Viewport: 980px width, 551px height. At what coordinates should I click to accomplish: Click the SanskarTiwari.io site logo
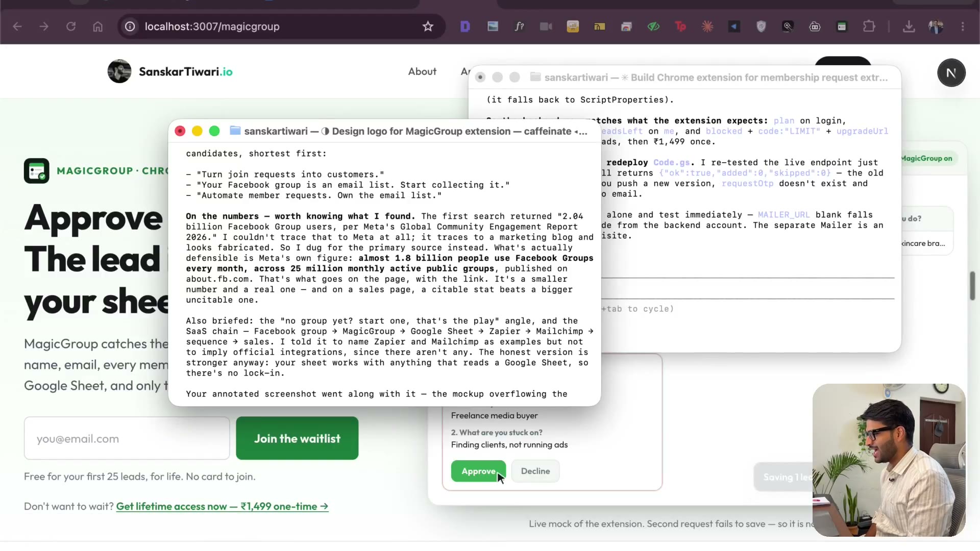170,71
